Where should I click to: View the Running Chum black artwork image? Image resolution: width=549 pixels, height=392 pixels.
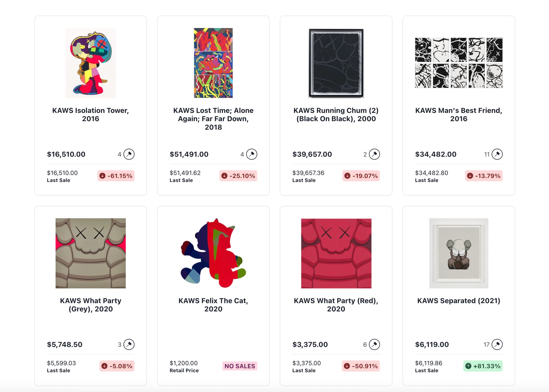(336, 63)
